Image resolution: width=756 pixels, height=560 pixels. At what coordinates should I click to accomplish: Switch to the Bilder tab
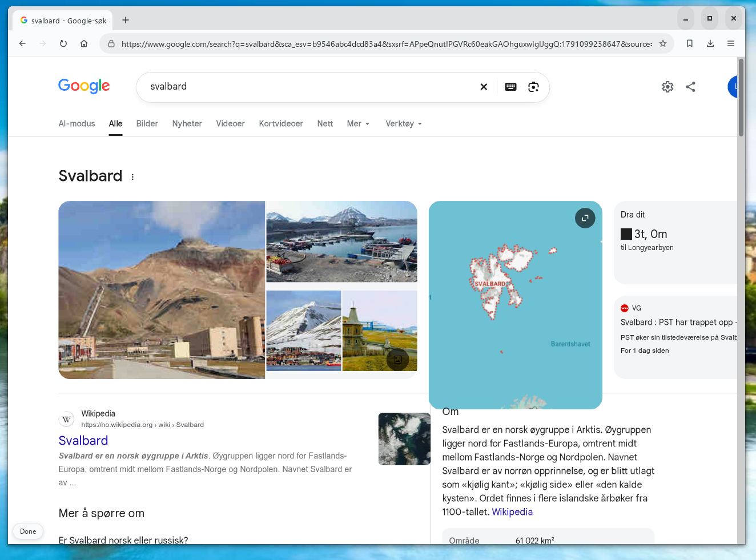tap(147, 124)
